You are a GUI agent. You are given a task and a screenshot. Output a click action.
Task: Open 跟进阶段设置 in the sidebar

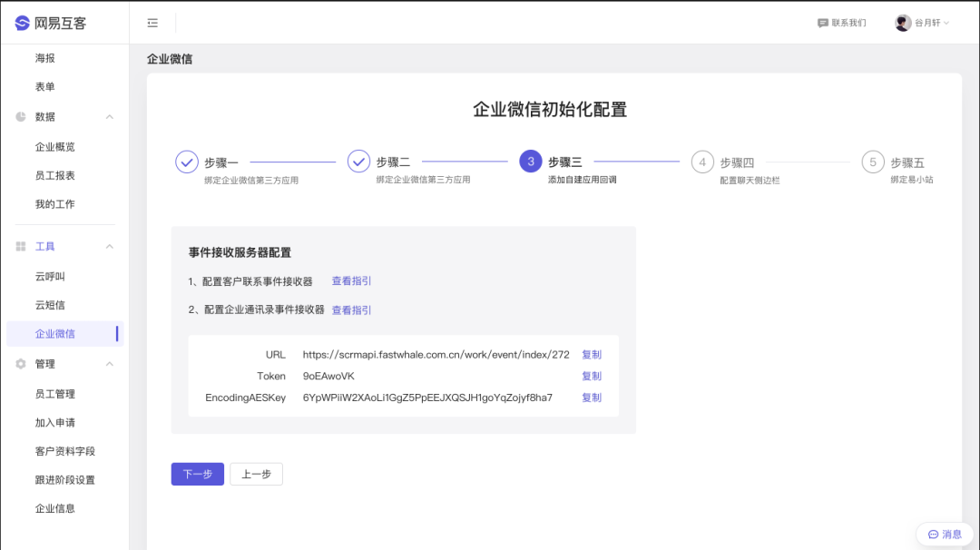click(65, 480)
